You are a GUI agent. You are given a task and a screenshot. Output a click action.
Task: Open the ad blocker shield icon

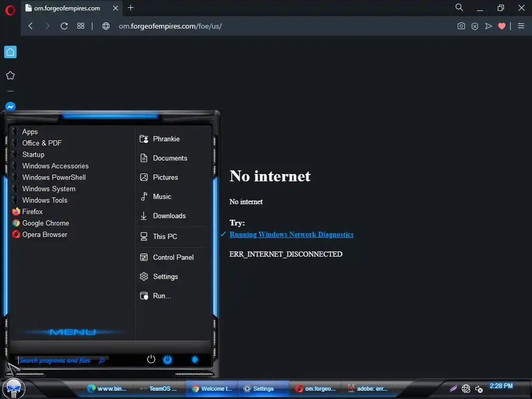point(475,26)
